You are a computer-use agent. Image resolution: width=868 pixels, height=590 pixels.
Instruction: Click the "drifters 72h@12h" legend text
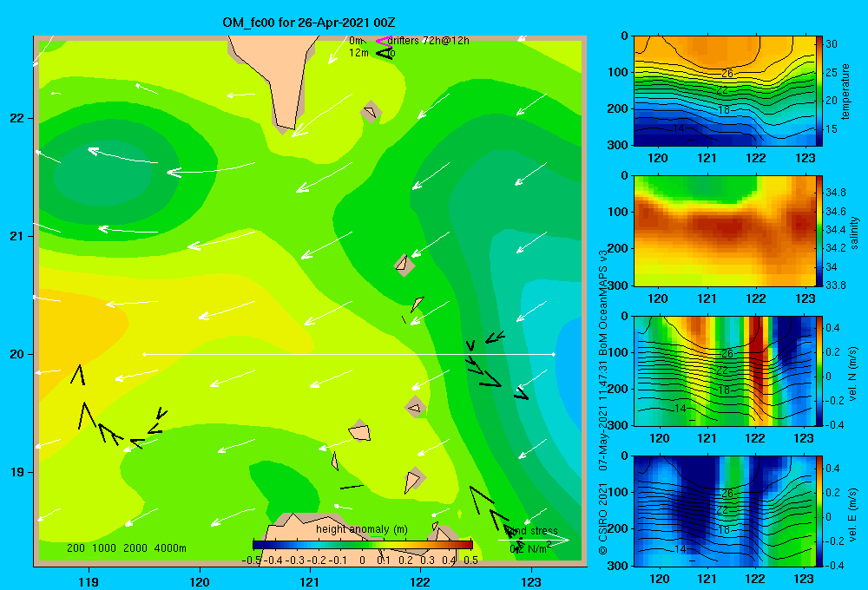click(429, 41)
